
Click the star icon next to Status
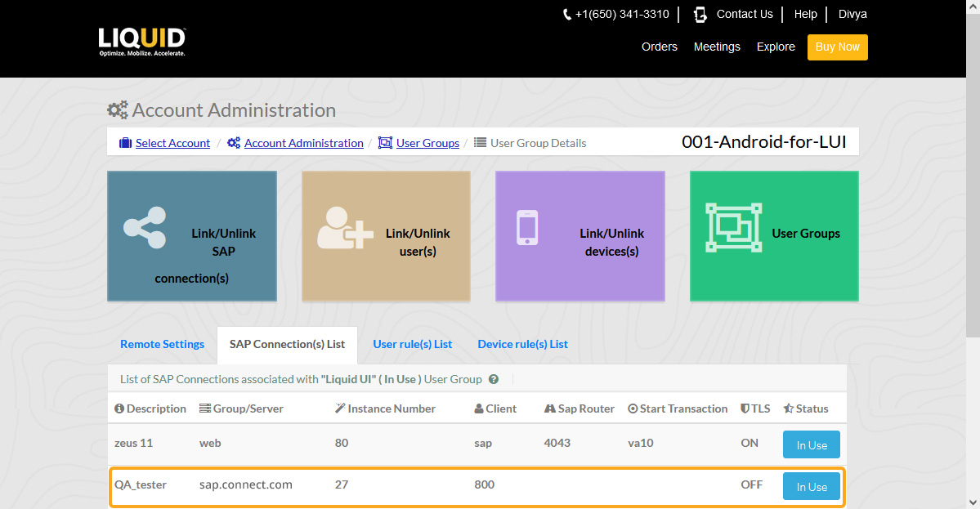click(788, 409)
